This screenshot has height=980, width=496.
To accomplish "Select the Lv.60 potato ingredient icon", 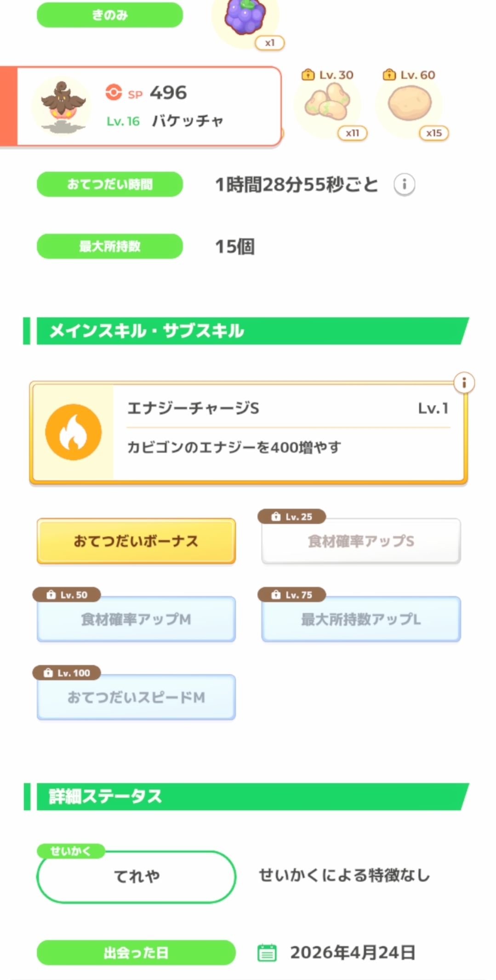I will click(409, 103).
